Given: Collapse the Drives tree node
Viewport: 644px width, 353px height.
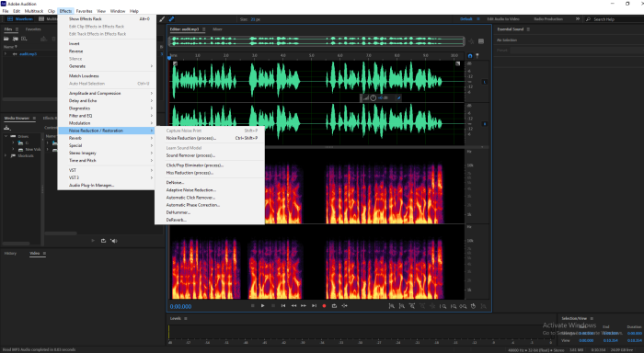Looking at the screenshot, I should click(x=6, y=136).
